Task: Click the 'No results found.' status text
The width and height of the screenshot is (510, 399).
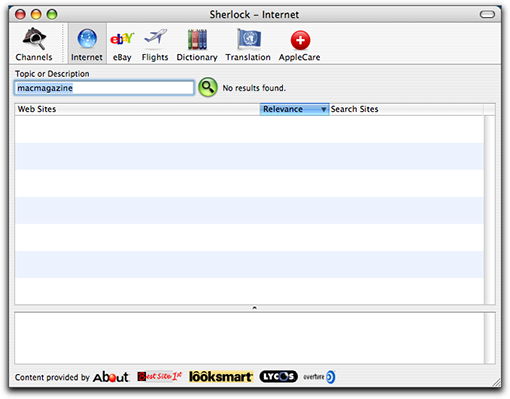Action: click(x=254, y=88)
